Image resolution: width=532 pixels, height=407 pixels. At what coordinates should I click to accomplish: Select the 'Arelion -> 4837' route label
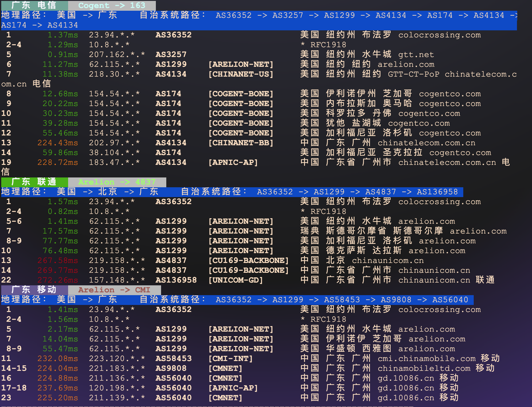117,182
